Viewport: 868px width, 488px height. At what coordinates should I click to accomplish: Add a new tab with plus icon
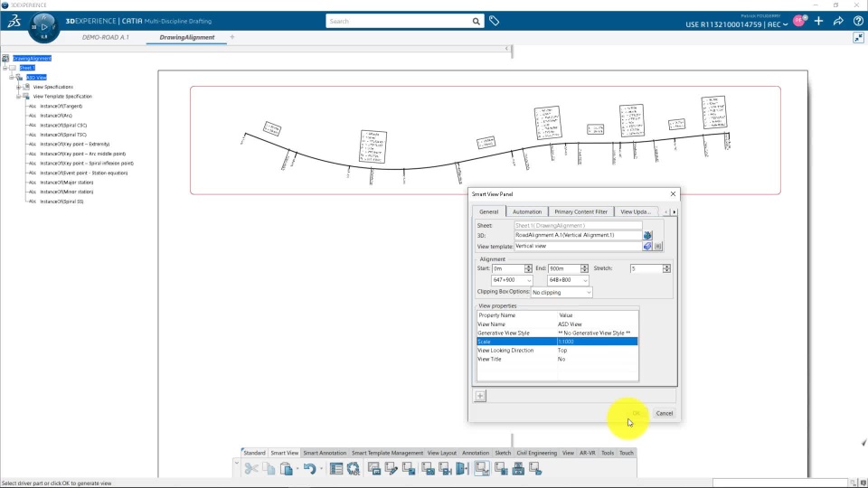(x=232, y=37)
